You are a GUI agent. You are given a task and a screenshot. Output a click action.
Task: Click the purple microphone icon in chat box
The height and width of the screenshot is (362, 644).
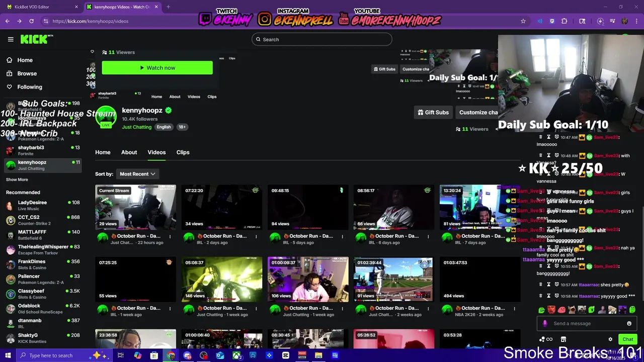(544, 323)
